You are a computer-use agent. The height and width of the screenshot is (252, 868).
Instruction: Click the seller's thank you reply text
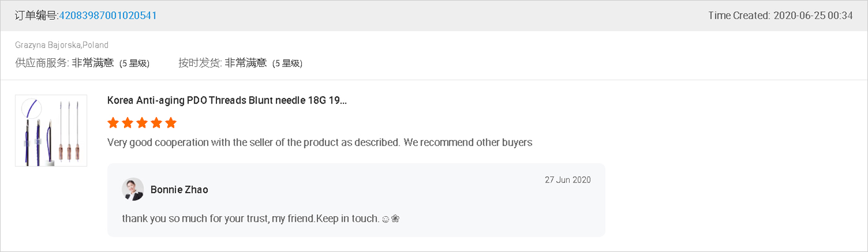click(x=250, y=219)
